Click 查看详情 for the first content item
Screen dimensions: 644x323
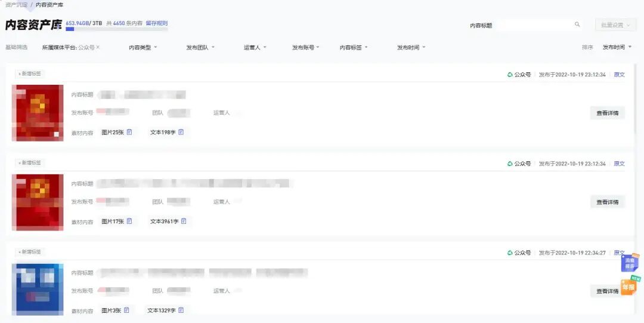pyautogui.click(x=607, y=113)
